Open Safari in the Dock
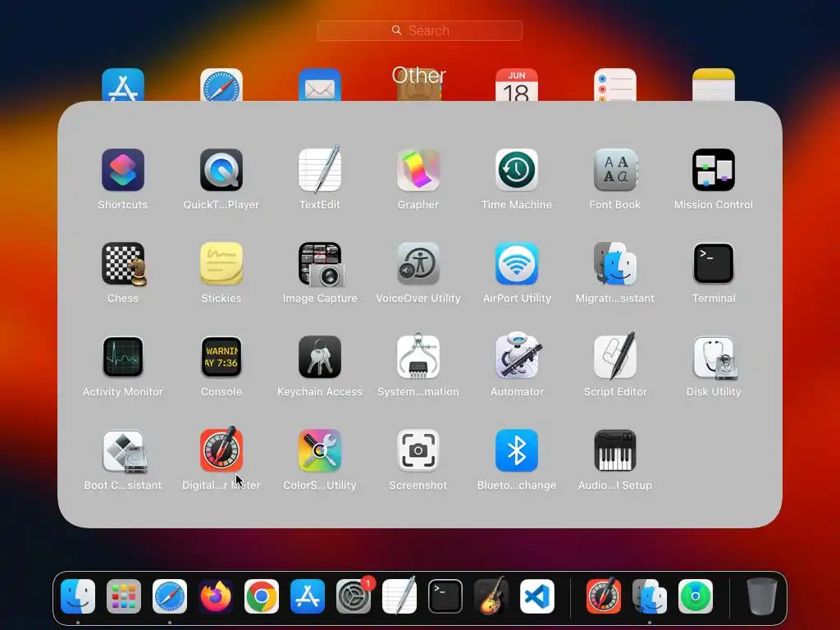This screenshot has height=630, width=840. pyautogui.click(x=170, y=596)
